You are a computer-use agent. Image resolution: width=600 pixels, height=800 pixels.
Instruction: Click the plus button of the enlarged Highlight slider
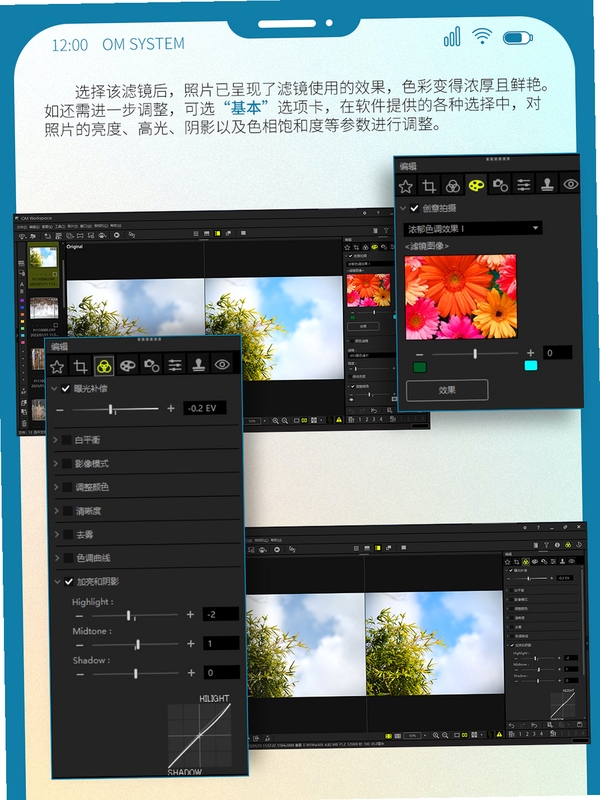pyautogui.click(x=190, y=615)
